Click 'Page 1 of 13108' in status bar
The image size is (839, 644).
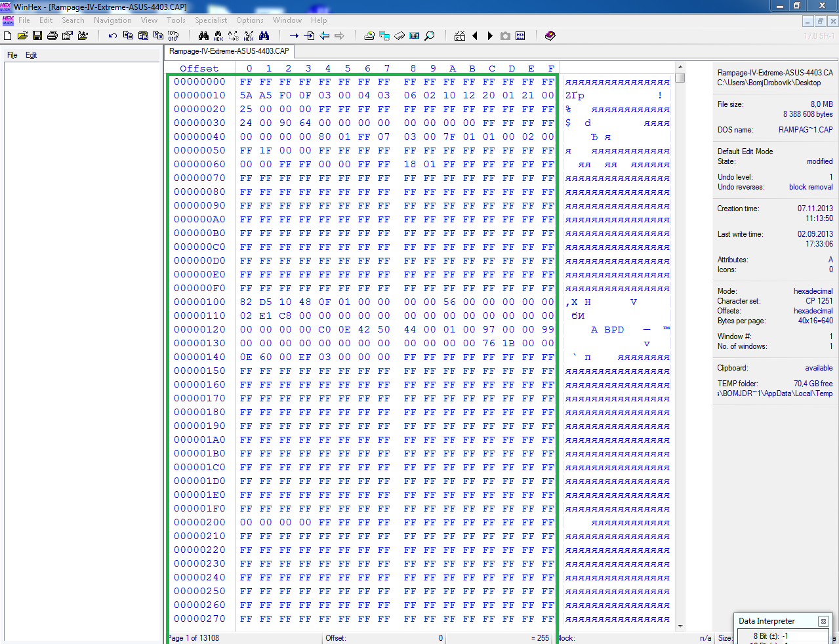[x=194, y=638]
